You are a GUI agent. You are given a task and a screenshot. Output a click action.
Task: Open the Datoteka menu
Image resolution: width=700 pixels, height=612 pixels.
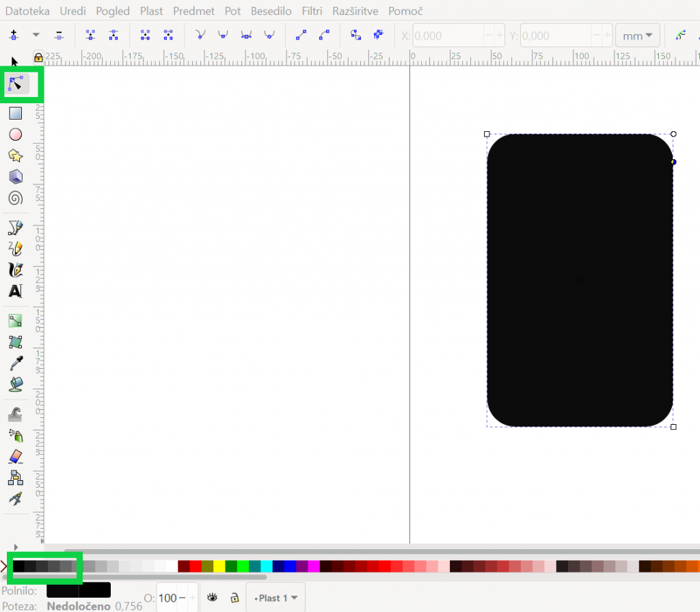click(x=27, y=11)
